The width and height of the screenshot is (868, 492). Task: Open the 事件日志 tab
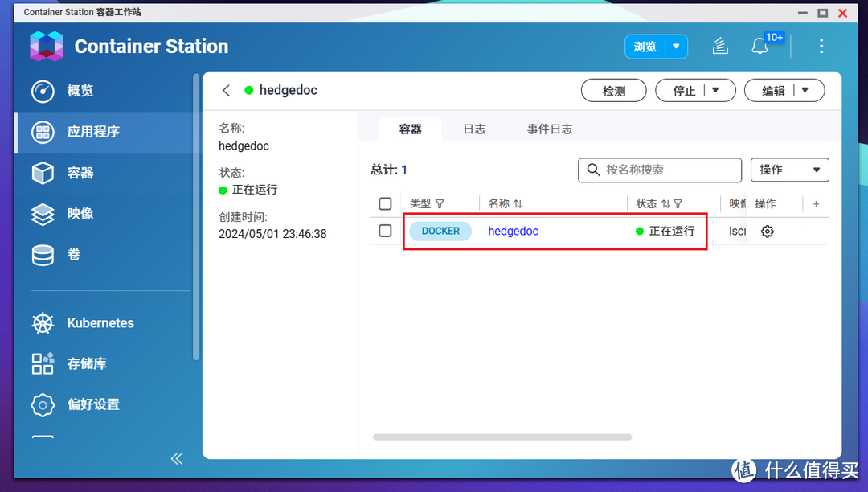pyautogui.click(x=550, y=129)
